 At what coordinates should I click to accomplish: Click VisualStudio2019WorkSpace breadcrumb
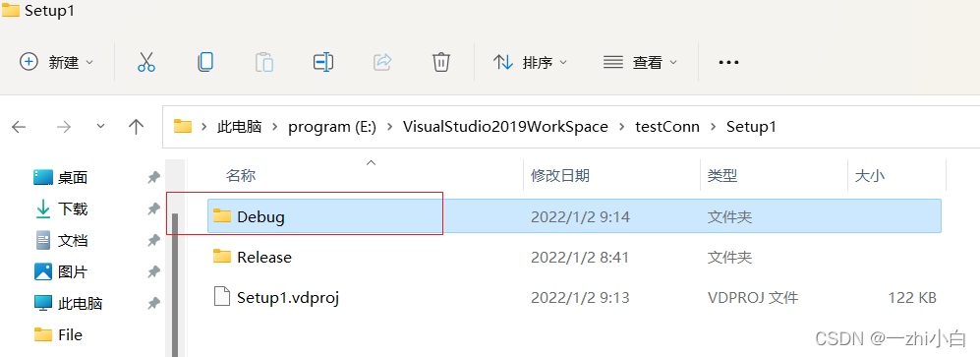pos(505,127)
